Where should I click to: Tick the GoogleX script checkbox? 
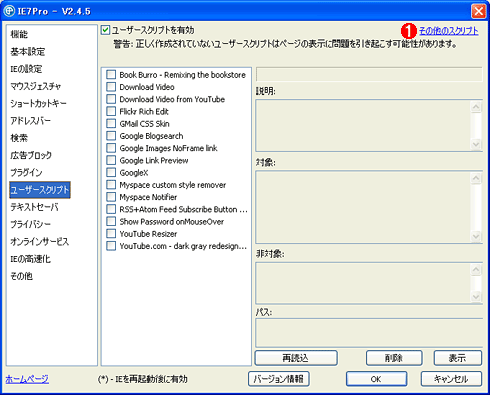coord(111,173)
